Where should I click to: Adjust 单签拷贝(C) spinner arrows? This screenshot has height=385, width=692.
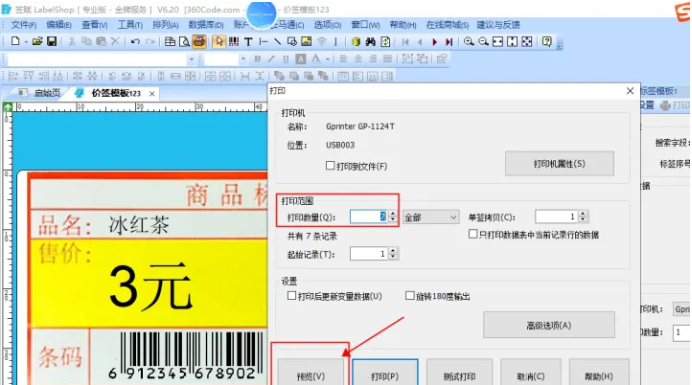[583, 216]
